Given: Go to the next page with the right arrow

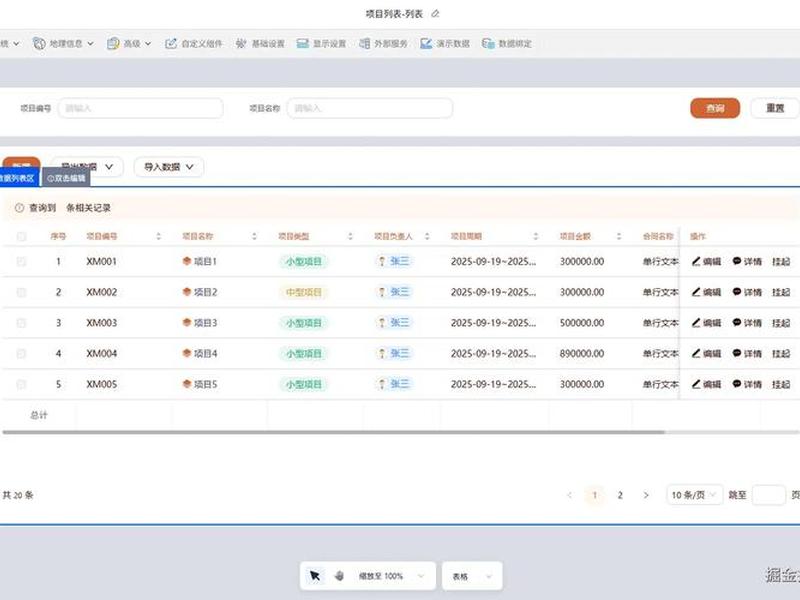Looking at the screenshot, I should [646, 495].
